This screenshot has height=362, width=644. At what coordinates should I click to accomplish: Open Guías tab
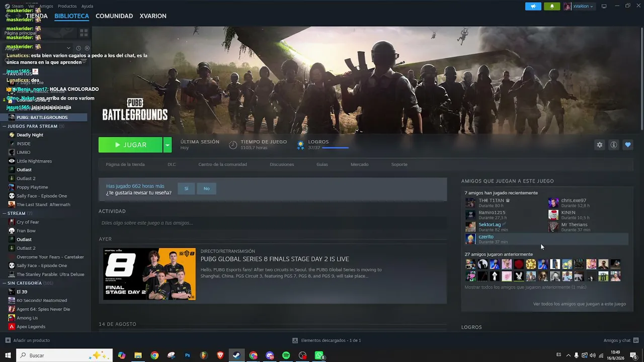point(322,164)
